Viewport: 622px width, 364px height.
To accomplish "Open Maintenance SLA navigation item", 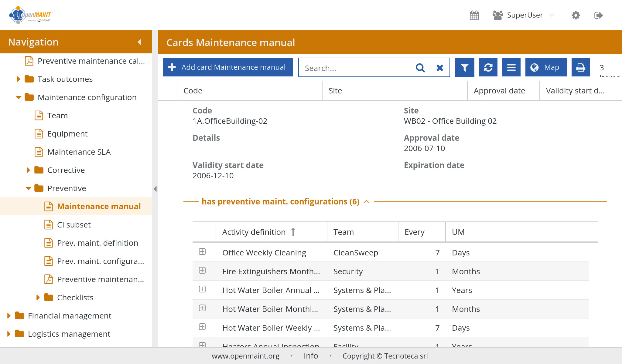I will 79,152.
